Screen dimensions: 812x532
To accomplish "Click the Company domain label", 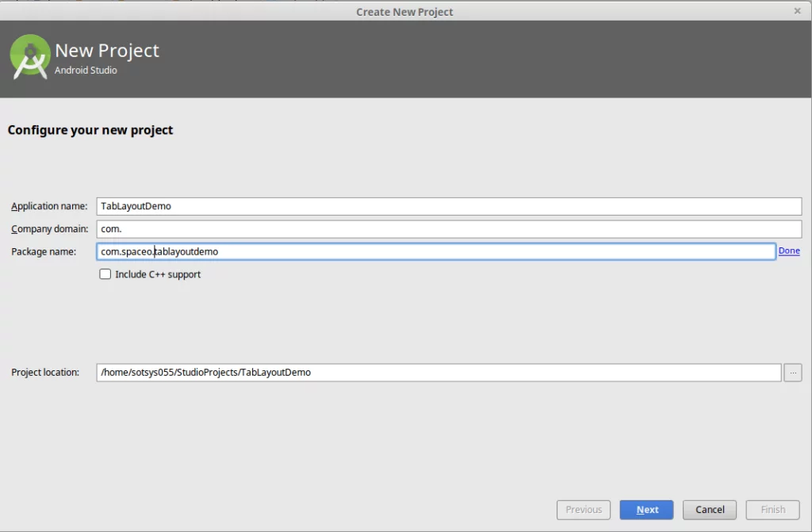I will point(49,229).
